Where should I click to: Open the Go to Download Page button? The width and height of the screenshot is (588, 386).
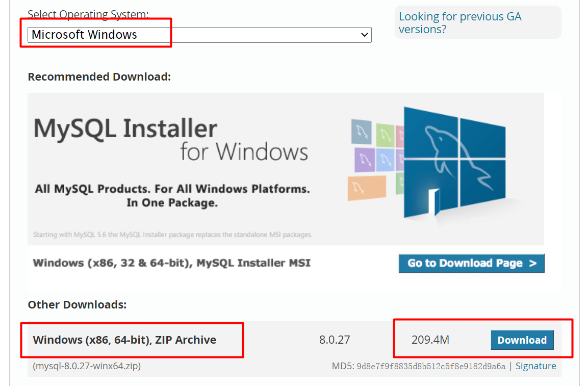pos(471,263)
